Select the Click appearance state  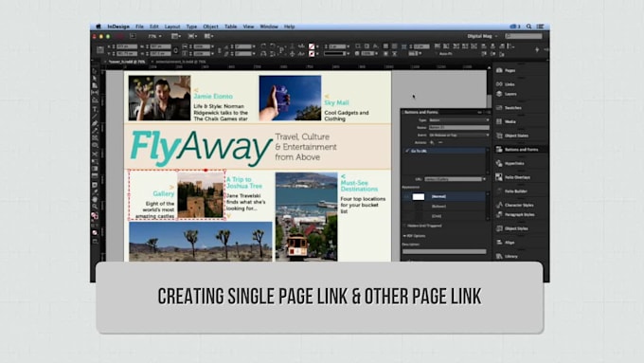click(x=444, y=216)
